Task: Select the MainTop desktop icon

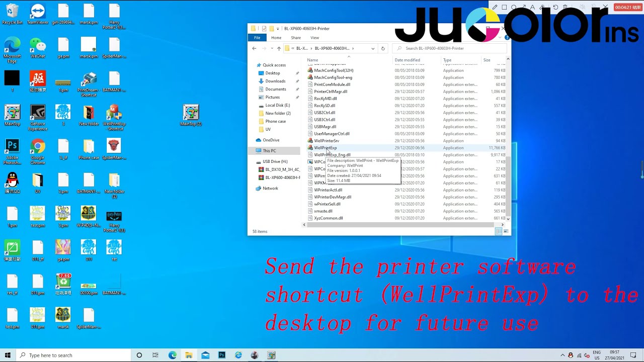Action: point(12,116)
